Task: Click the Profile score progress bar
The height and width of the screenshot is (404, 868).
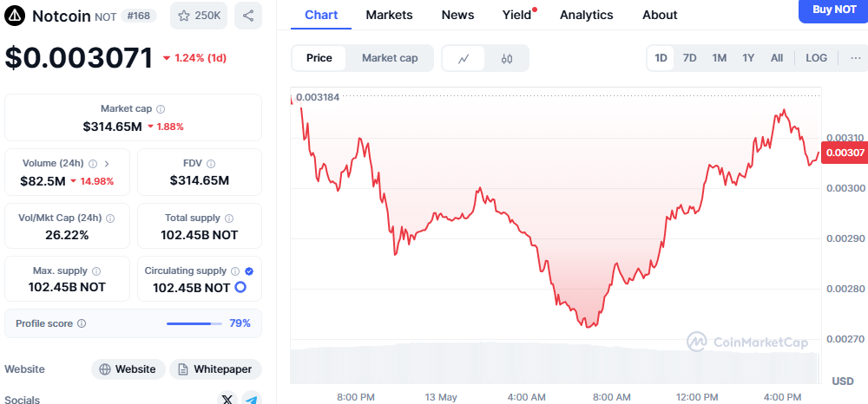Action: (194, 323)
